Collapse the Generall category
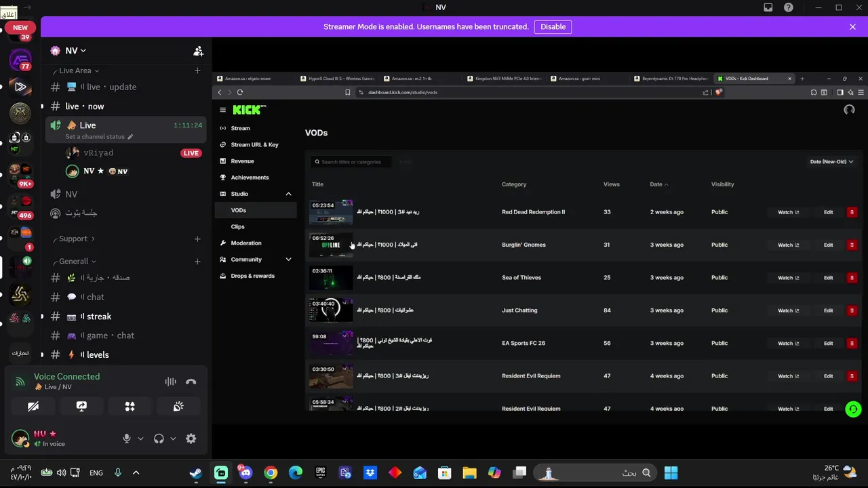 click(x=77, y=261)
